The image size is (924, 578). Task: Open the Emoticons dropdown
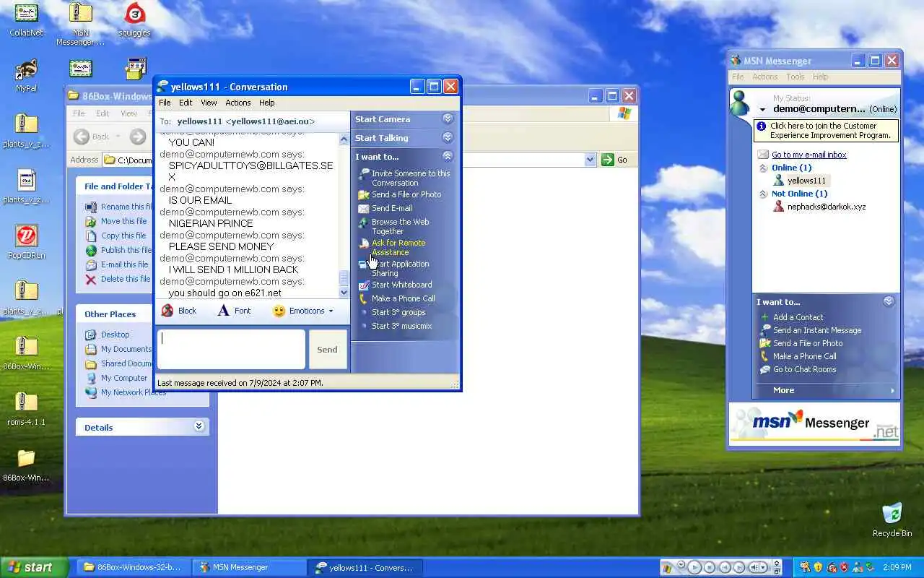point(304,311)
